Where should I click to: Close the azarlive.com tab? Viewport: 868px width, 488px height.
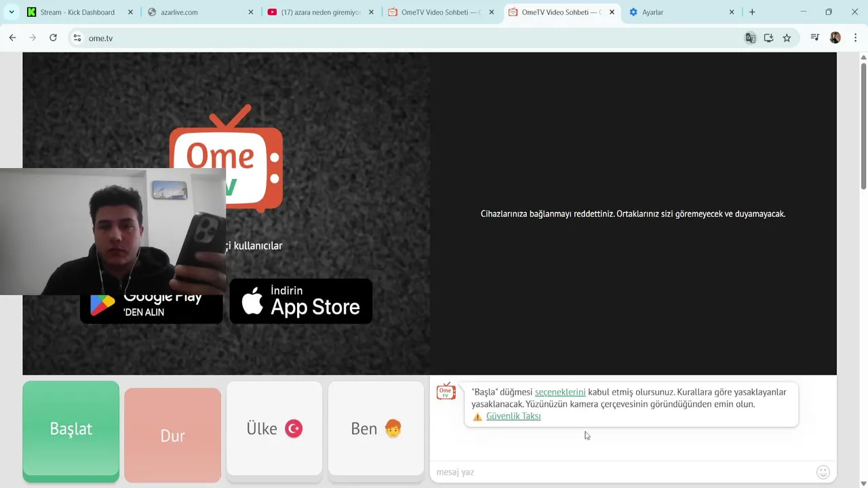pyautogui.click(x=251, y=12)
